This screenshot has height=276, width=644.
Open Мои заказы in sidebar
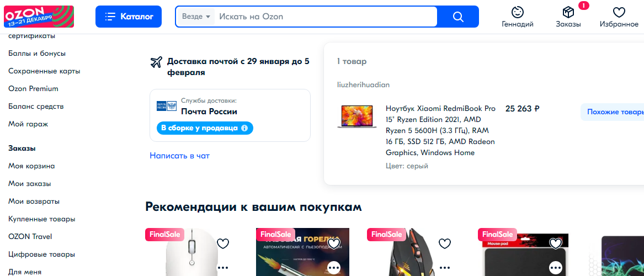30,184
